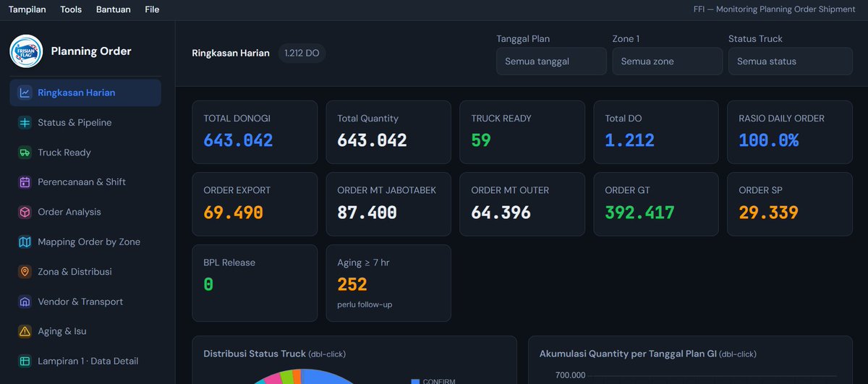The width and height of the screenshot is (868, 384).
Task: Click the Frisian Flag logo
Action: click(26, 51)
